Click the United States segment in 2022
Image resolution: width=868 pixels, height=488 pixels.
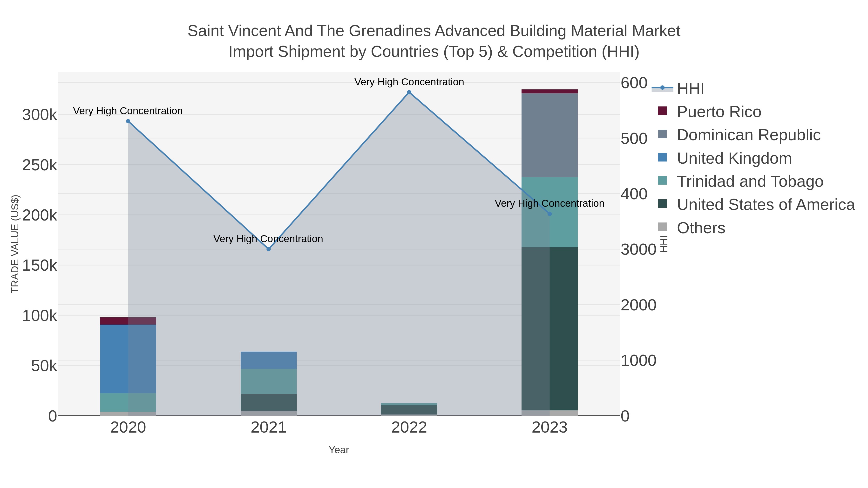click(409, 410)
